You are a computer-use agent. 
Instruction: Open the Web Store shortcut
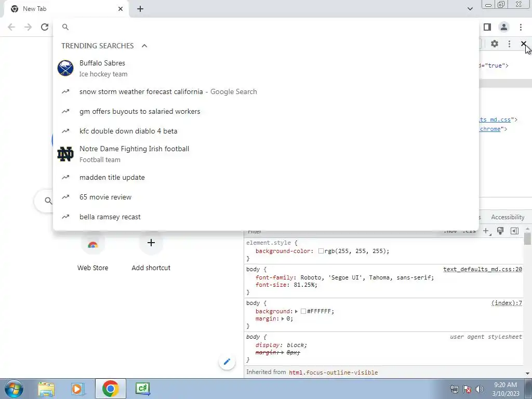click(92, 252)
